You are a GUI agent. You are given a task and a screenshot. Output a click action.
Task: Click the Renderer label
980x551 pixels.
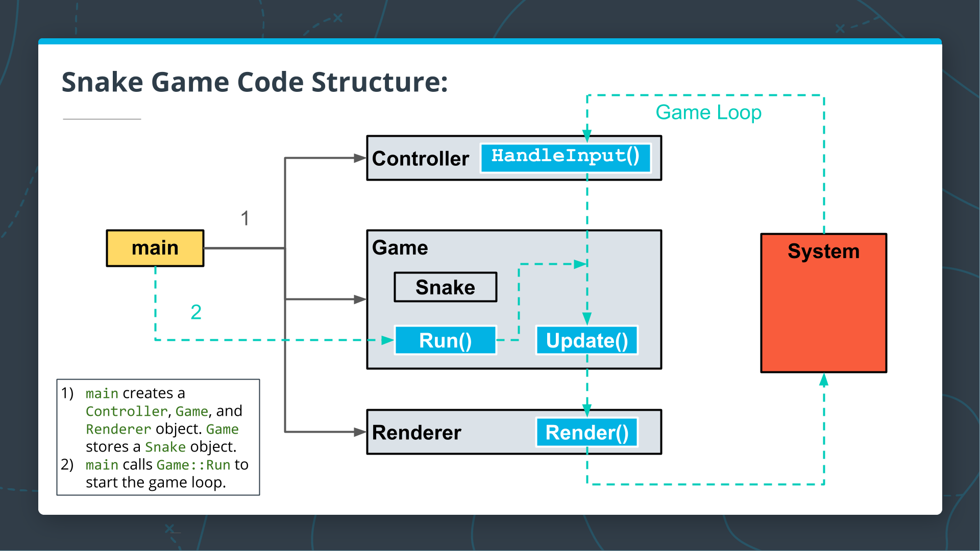(x=416, y=433)
